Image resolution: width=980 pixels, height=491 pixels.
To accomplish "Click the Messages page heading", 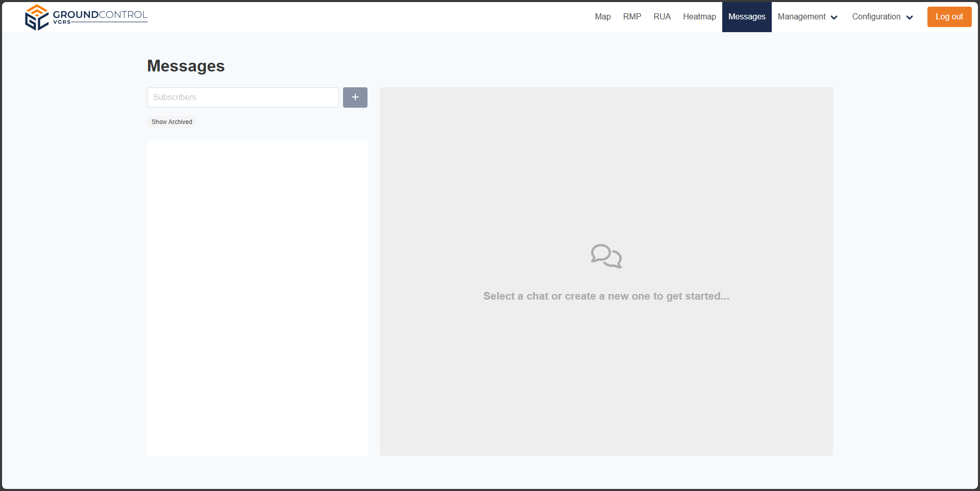I will tap(186, 66).
